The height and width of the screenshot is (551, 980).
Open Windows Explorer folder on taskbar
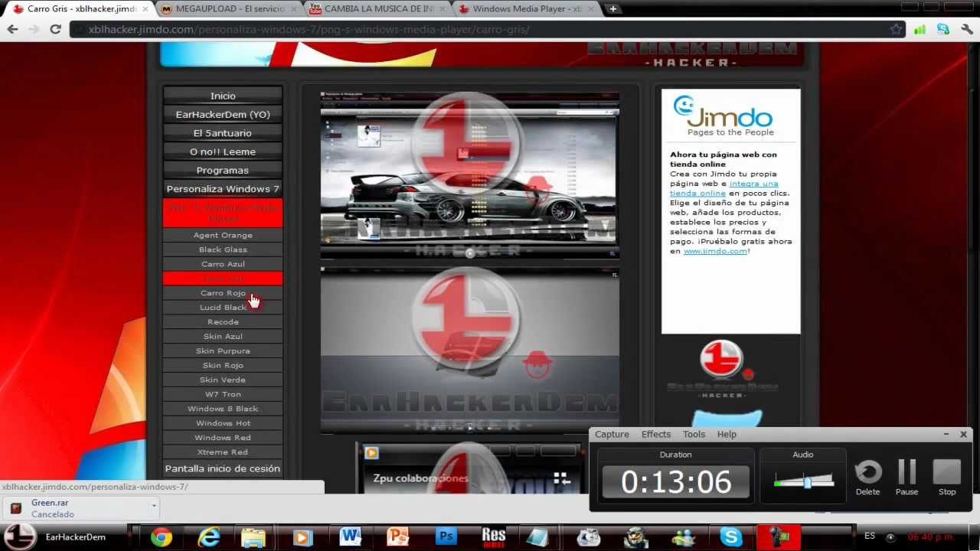254,537
